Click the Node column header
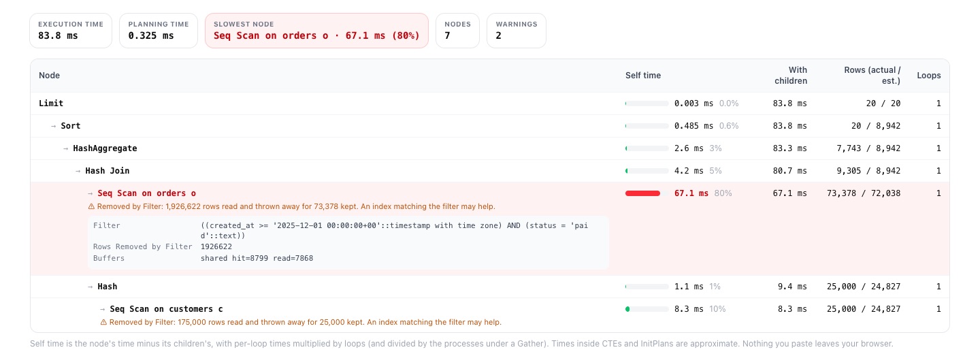 click(x=49, y=76)
